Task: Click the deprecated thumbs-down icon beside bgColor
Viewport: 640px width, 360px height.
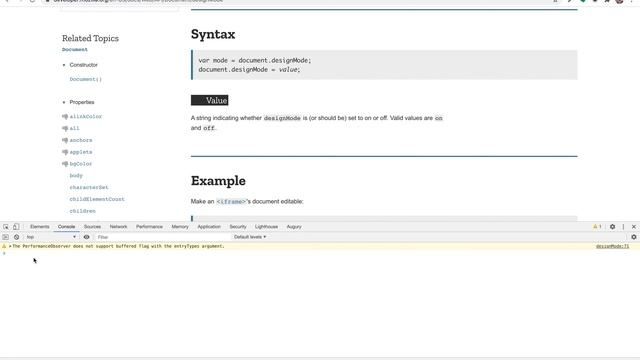Action: click(x=65, y=164)
